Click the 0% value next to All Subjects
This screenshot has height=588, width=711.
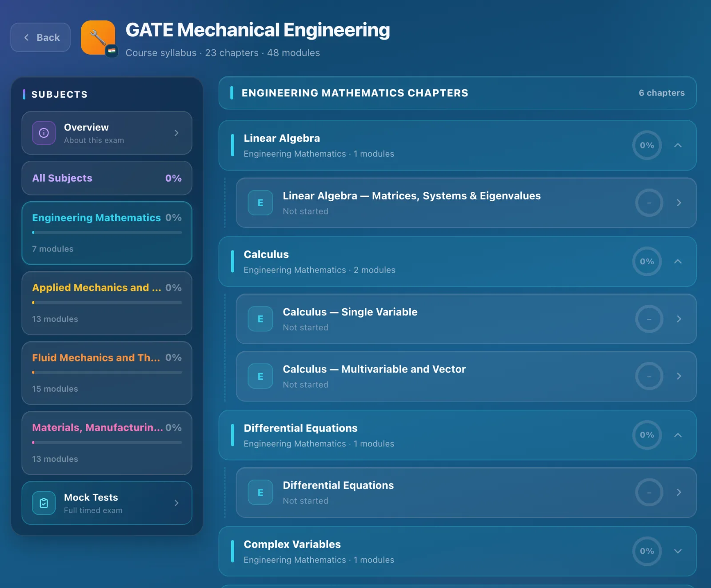pos(173,178)
